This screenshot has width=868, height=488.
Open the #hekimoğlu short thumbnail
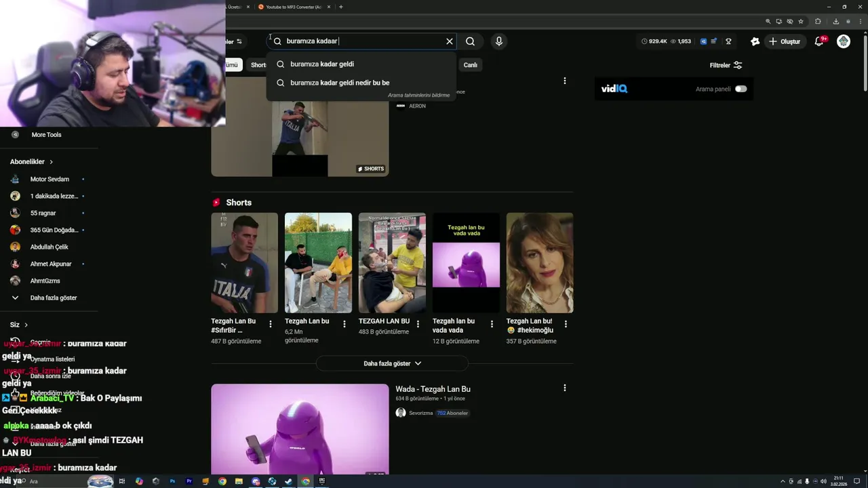coord(540,263)
